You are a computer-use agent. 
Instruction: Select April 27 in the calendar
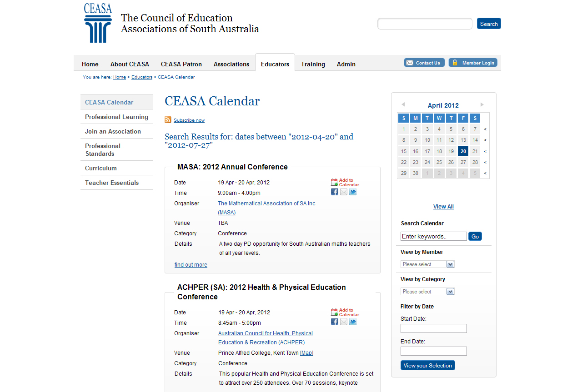coord(463,162)
